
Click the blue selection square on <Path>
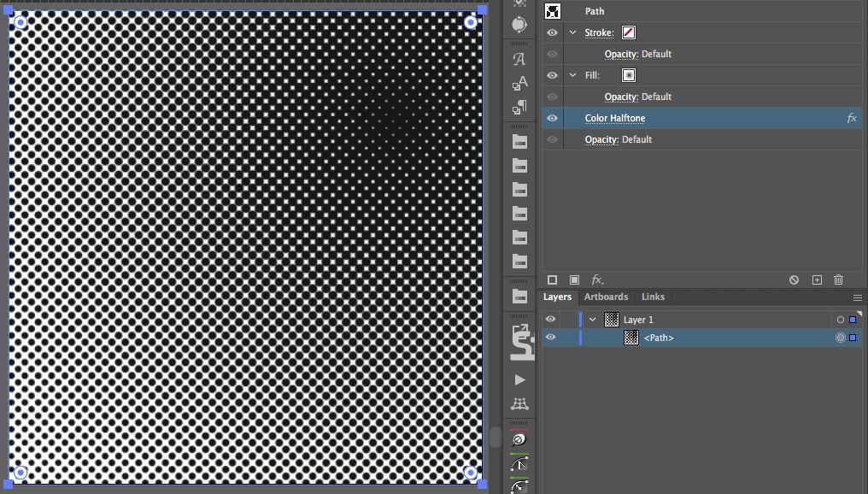[853, 338]
